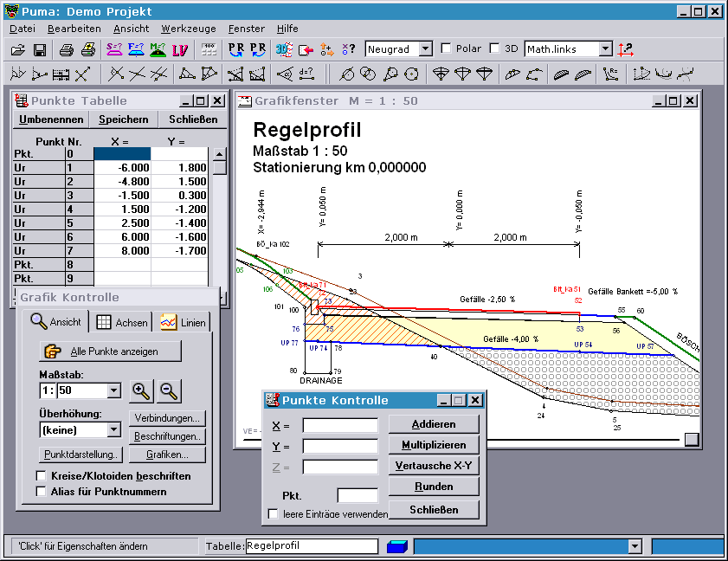Zoom out with the minus magnifier
This screenshot has height=561, width=728.
click(x=169, y=391)
